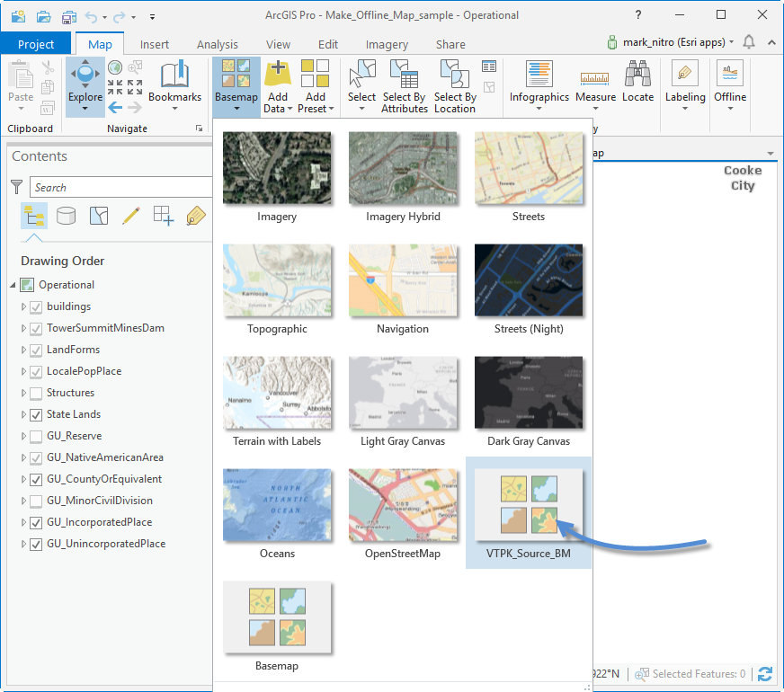Viewport: 784px width, 692px height.
Task: Check the GU_MinorCivilDivision layer
Action: [x=35, y=501]
